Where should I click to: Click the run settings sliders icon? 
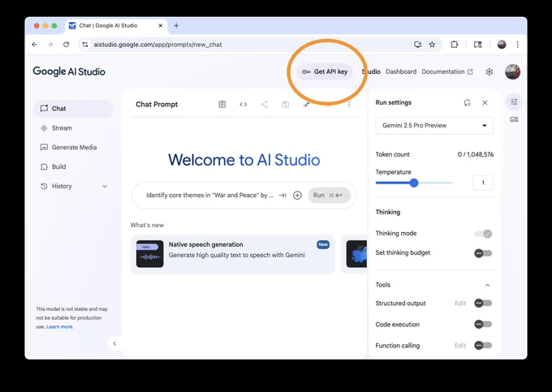pyautogui.click(x=514, y=102)
